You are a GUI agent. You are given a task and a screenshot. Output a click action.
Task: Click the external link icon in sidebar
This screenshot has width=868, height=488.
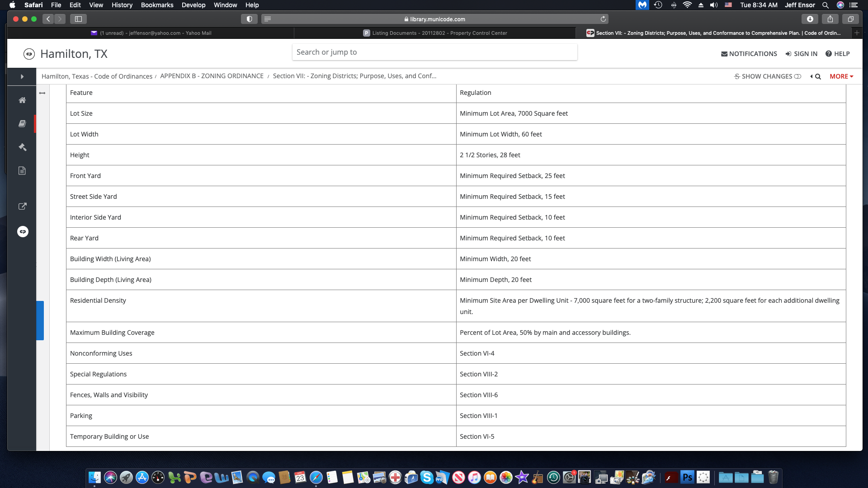22,206
